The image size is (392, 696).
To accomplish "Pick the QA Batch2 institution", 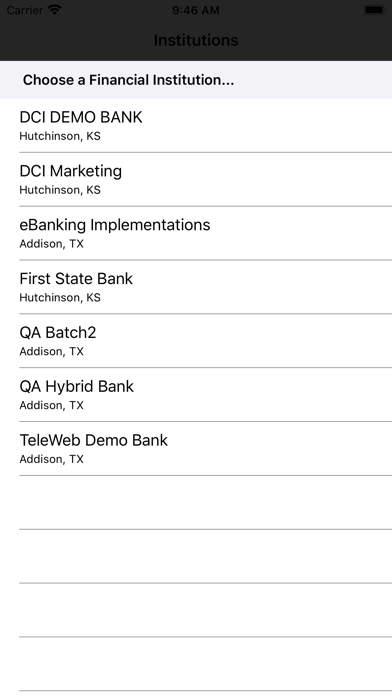I will [x=196, y=341].
